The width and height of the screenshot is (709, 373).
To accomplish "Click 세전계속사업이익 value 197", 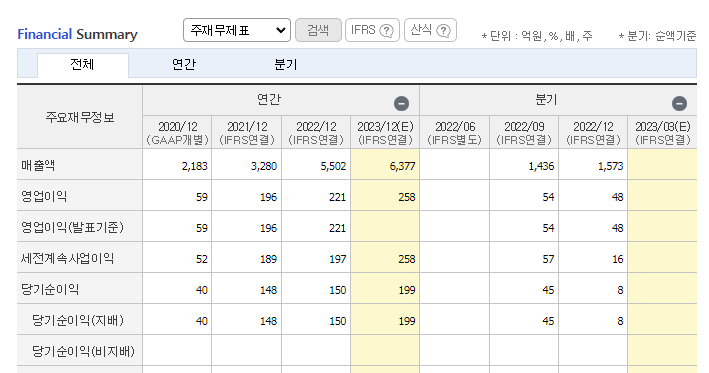I will [x=338, y=259].
